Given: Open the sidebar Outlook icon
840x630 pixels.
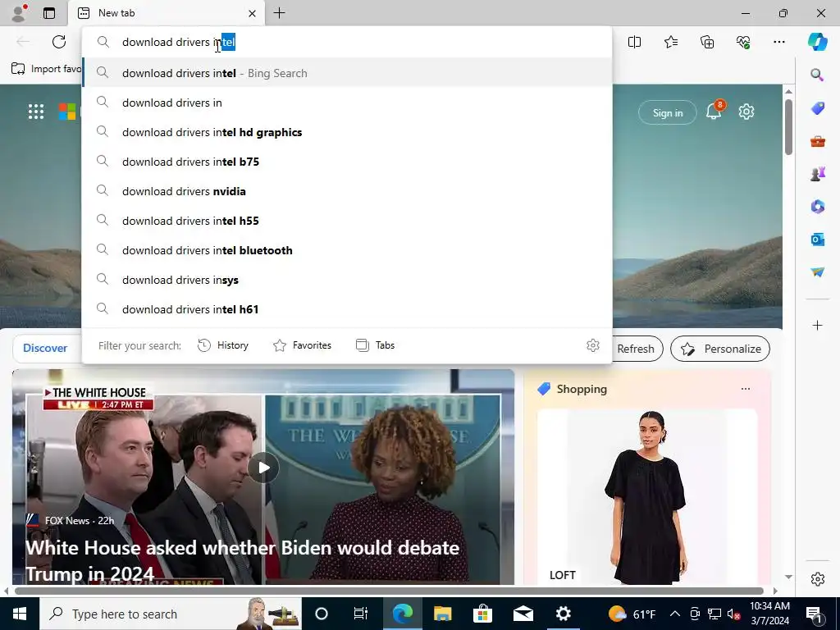Looking at the screenshot, I should click(818, 240).
